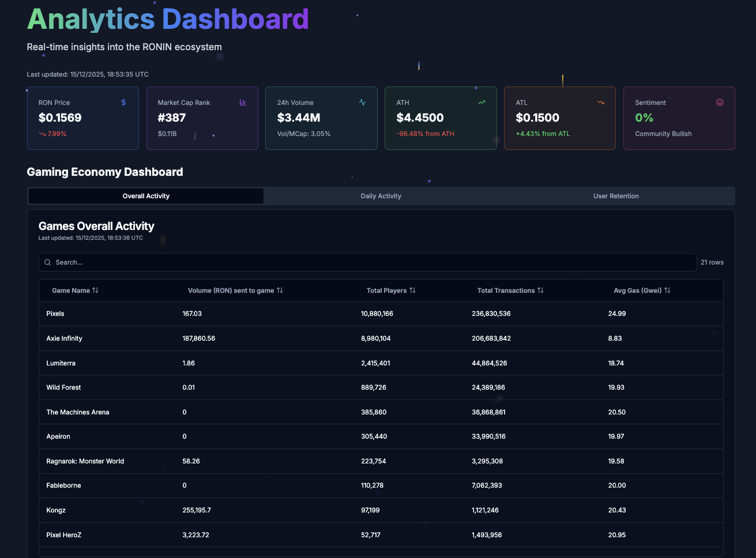Click sort arrows next to Game Name
This screenshot has width=756, height=558.
95,291
